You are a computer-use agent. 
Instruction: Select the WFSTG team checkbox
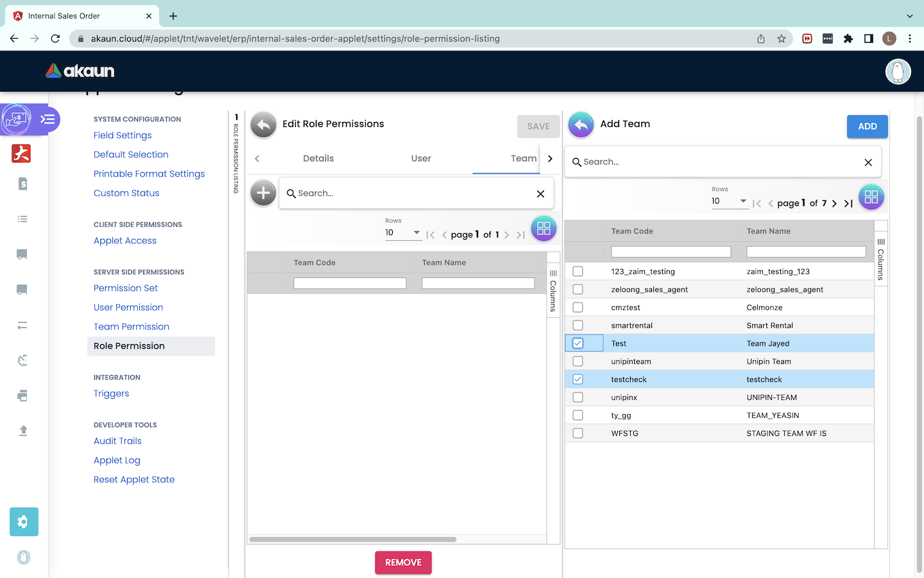[578, 433]
